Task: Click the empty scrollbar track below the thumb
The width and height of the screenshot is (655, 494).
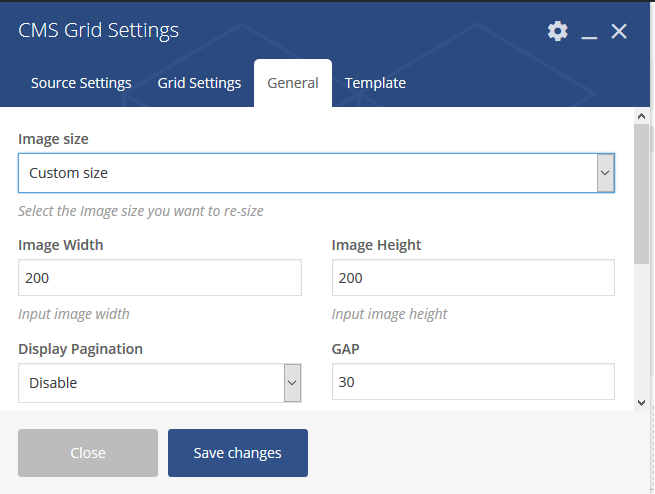Action: 642,330
